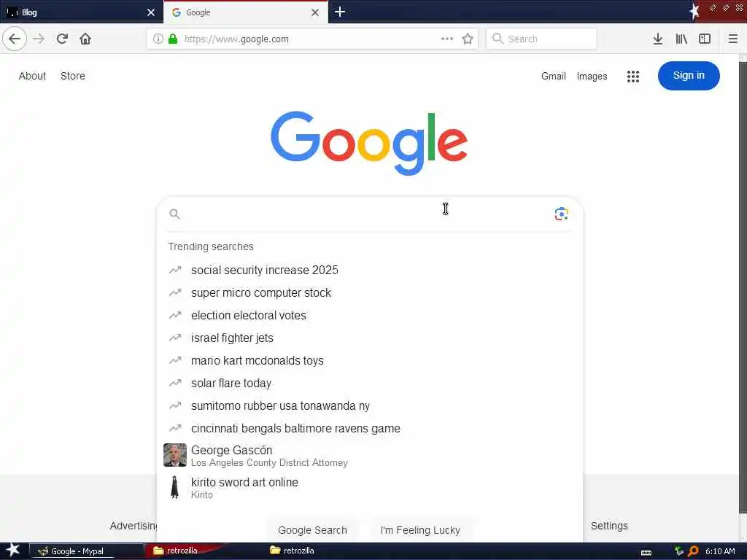Choose suggestion election electoral votes
Screen dimensions: 747x560
(370, 315)
